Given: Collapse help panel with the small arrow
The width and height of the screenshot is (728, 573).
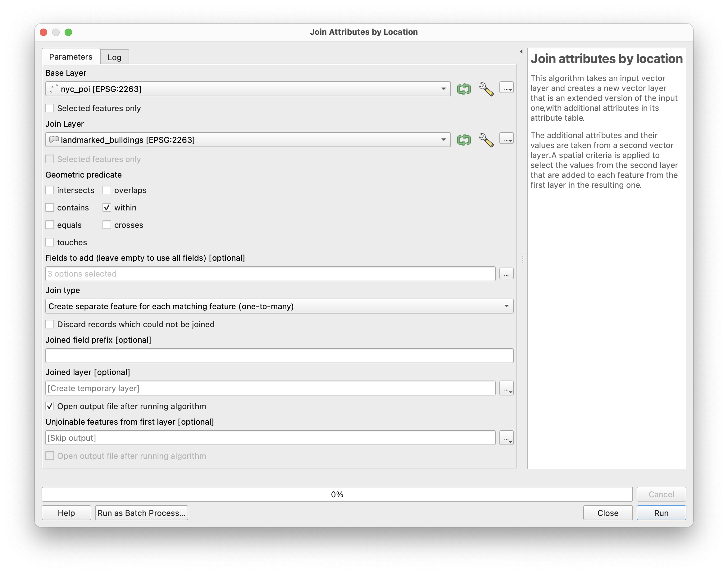Looking at the screenshot, I should 521,52.
